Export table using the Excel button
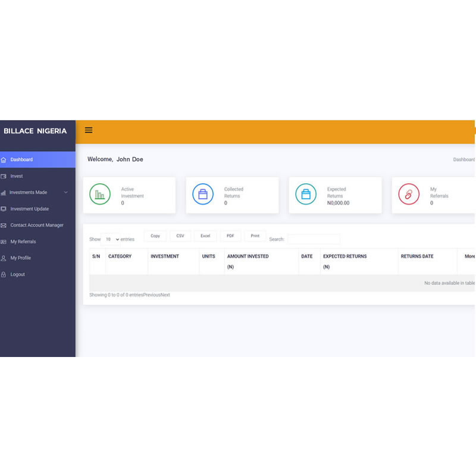Screen dimensions: 476x476 205,236
